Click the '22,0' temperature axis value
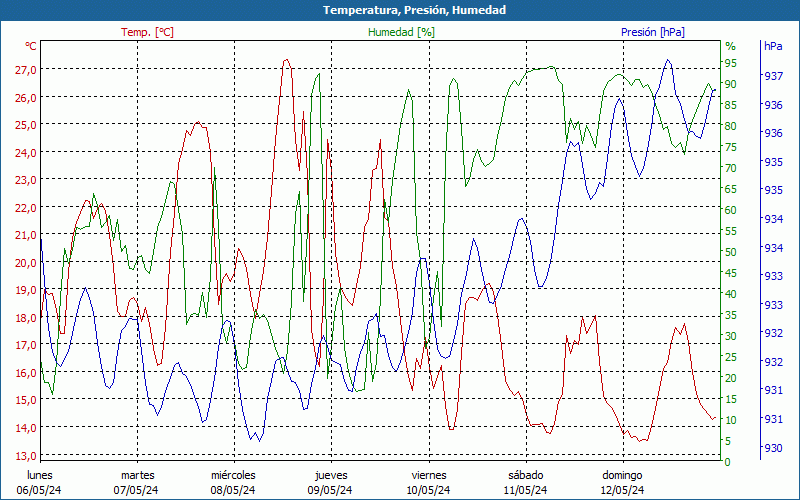Screen dimensions: 800x500 26,208
